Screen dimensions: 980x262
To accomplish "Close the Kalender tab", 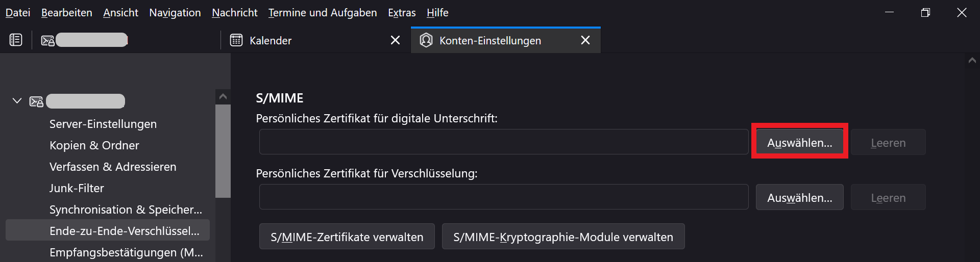I will click(395, 40).
